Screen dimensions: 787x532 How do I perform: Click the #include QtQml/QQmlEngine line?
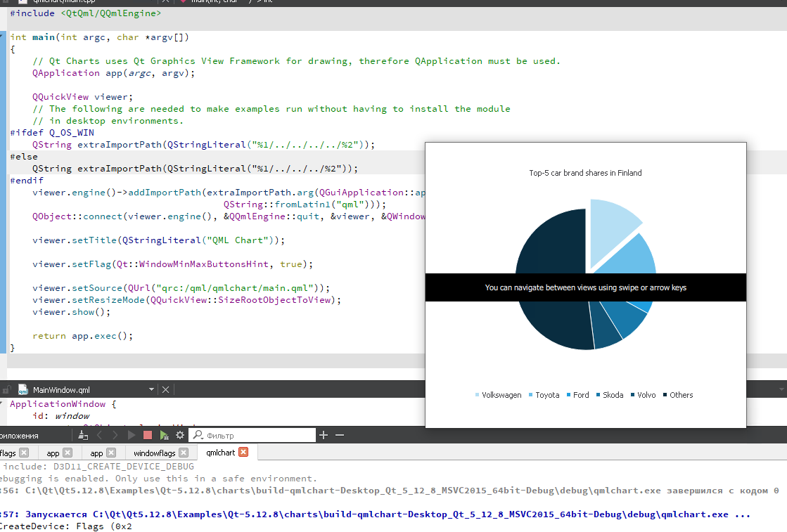[x=85, y=13]
